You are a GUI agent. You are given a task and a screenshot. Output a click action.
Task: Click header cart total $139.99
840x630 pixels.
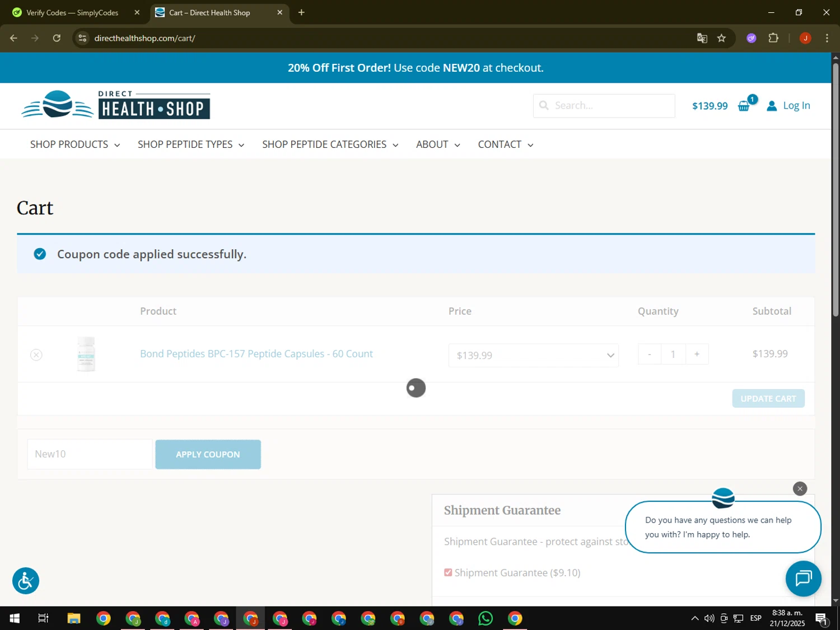(x=710, y=106)
